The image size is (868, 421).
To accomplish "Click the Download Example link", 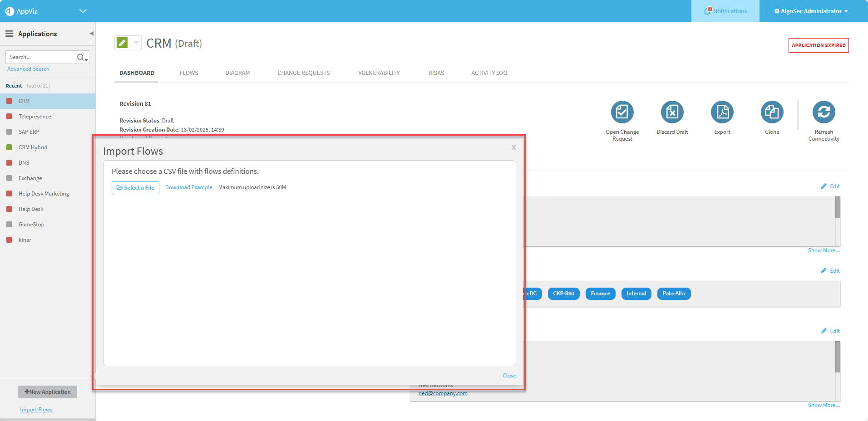I will [x=189, y=187].
